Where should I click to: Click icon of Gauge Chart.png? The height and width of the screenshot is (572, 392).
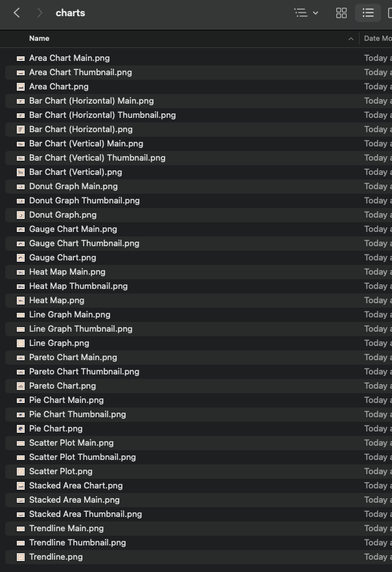tap(21, 258)
